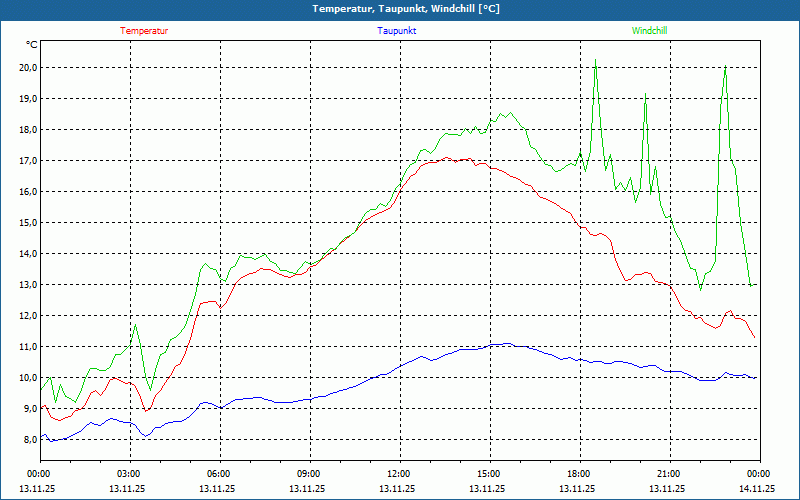This screenshot has height=500, width=800.
Task: Click the 09:00 time axis label
Action: 310,474
